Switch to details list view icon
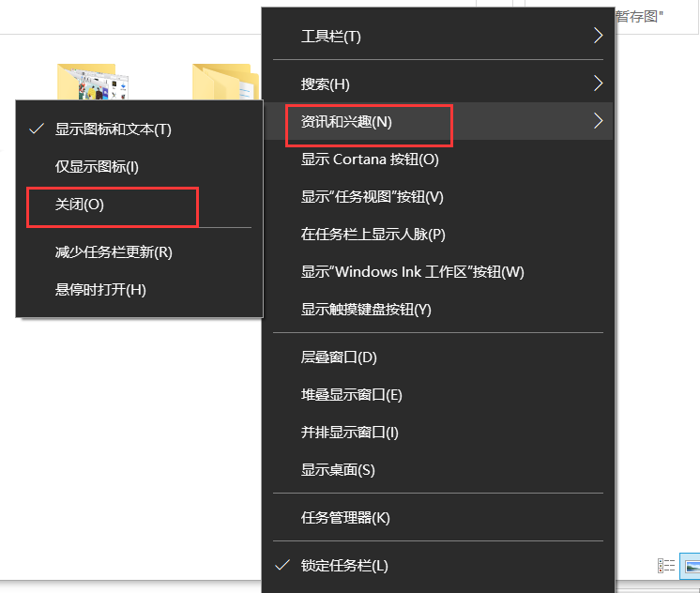 pos(666,566)
